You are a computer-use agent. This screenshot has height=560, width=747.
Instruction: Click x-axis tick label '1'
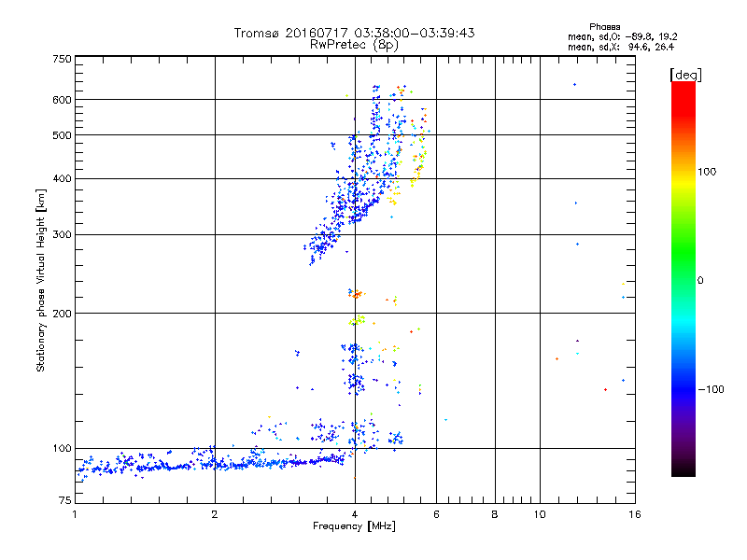pyautogui.click(x=75, y=514)
